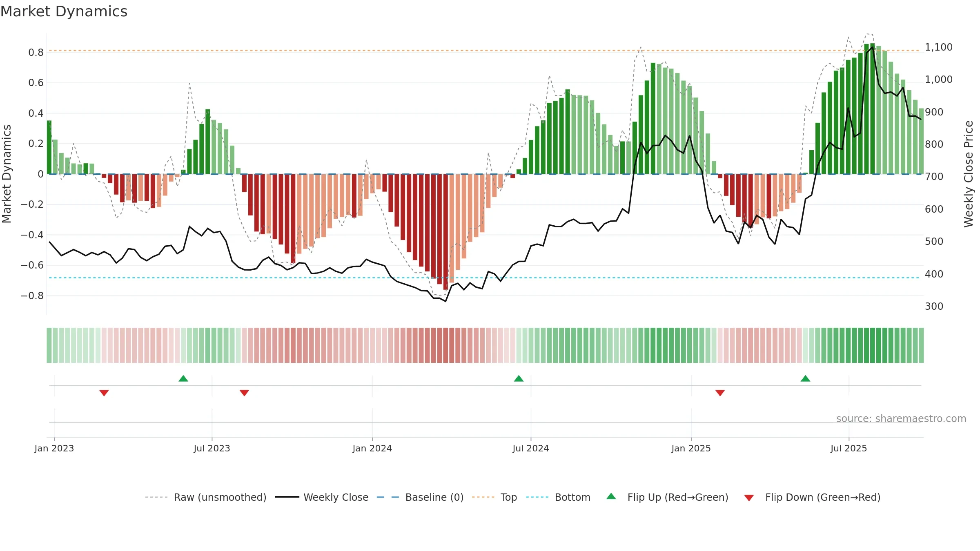The image size is (980, 551).
Task: Toggle the Weekly Close legend entry
Action: (322, 497)
